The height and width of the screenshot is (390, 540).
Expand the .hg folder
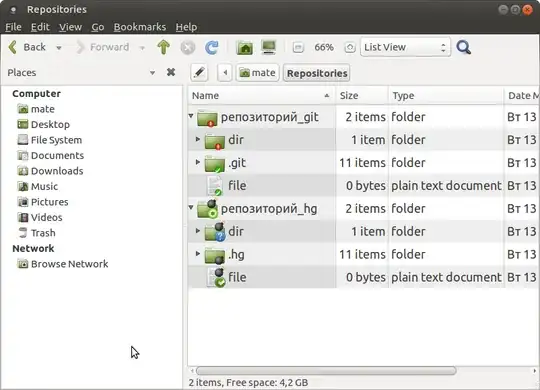coord(198,254)
